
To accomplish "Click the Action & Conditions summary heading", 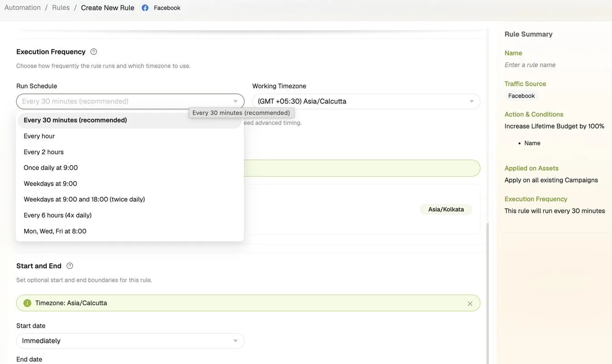I will click(x=534, y=114).
